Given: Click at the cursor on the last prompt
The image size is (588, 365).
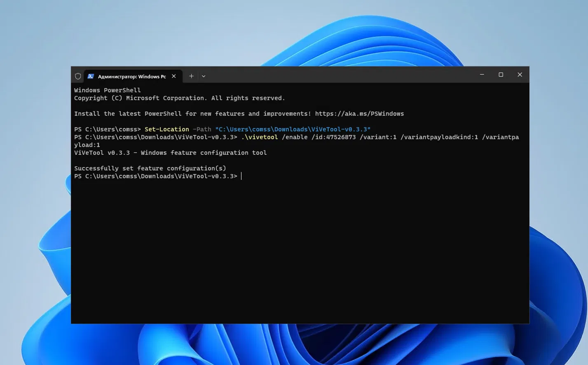Looking at the screenshot, I should [x=241, y=176].
